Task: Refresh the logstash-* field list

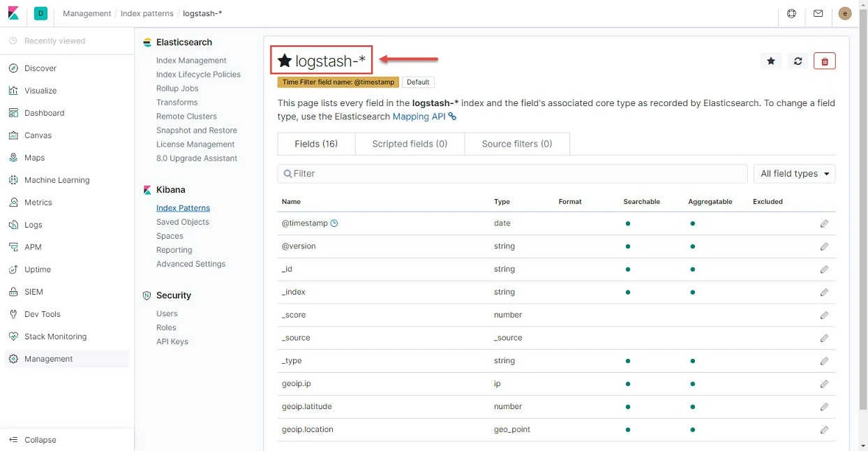Action: pos(798,61)
